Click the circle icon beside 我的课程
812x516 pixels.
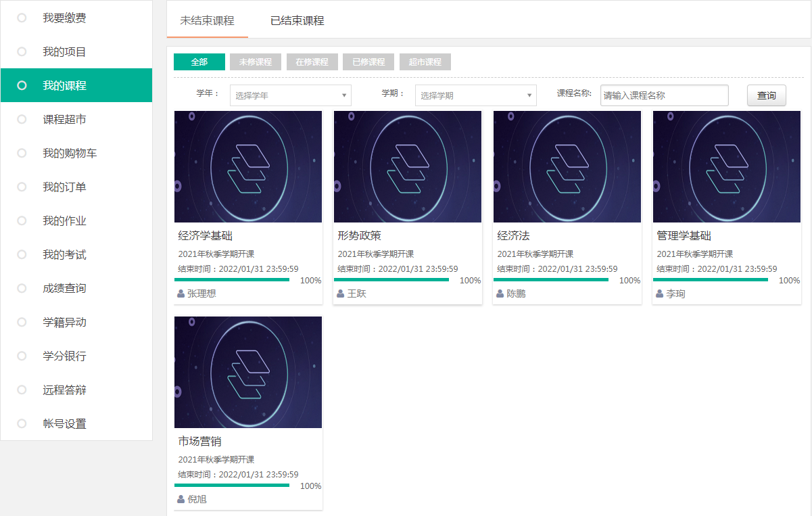point(22,85)
